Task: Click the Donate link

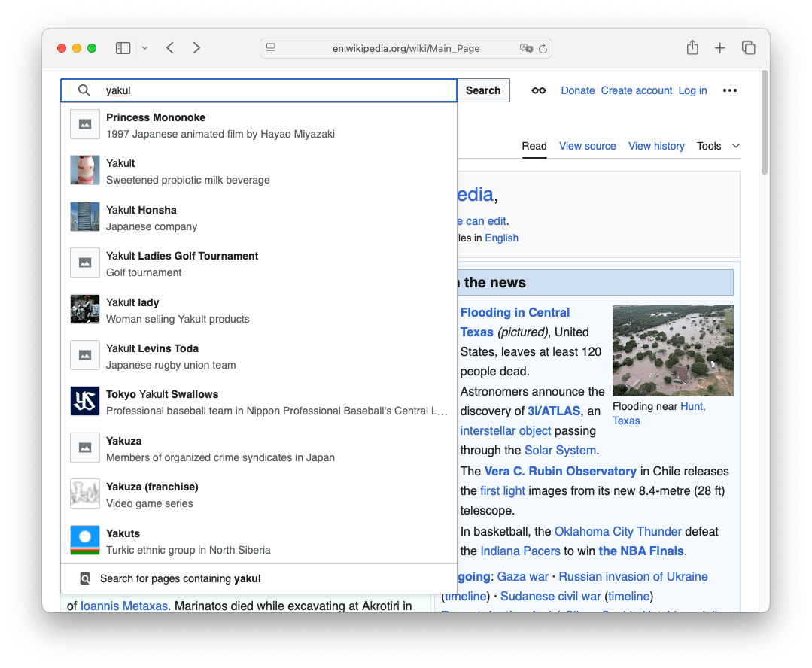Action: (578, 90)
